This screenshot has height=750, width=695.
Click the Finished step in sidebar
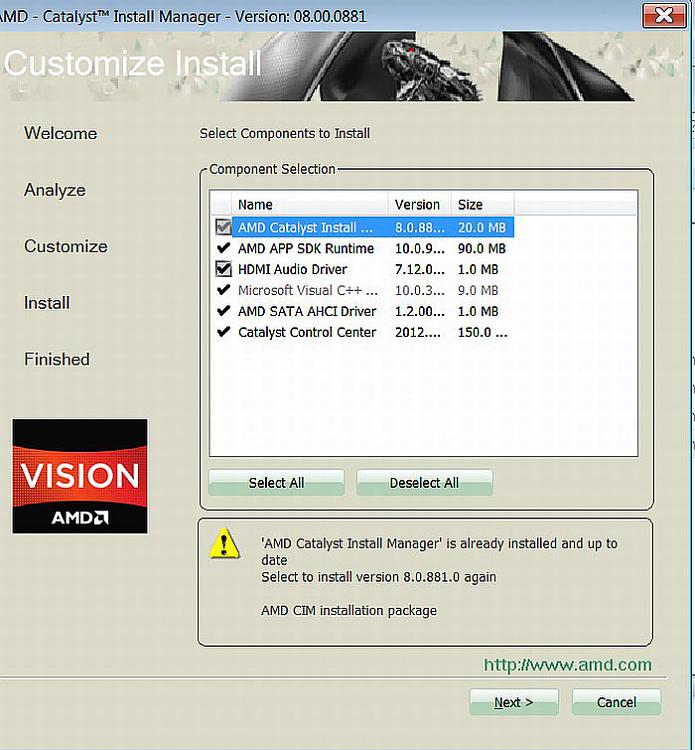(57, 359)
